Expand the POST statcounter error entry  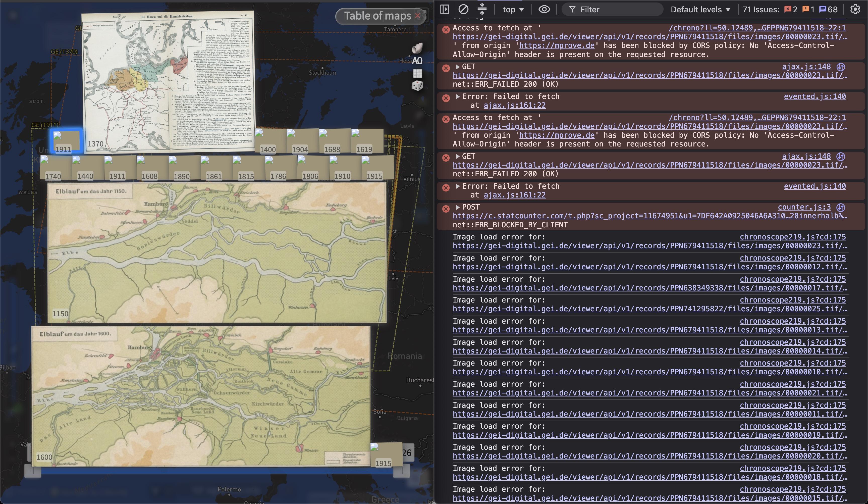coord(458,207)
